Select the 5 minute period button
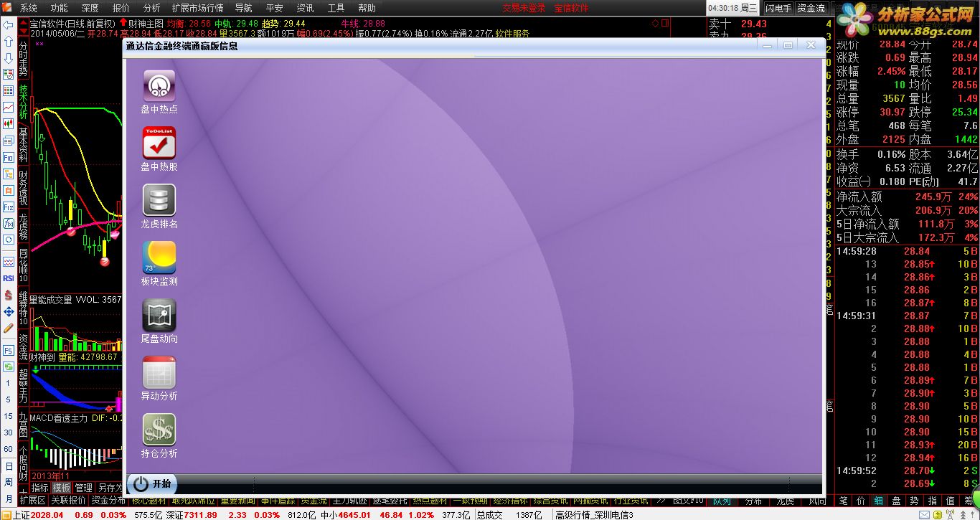 9,400
